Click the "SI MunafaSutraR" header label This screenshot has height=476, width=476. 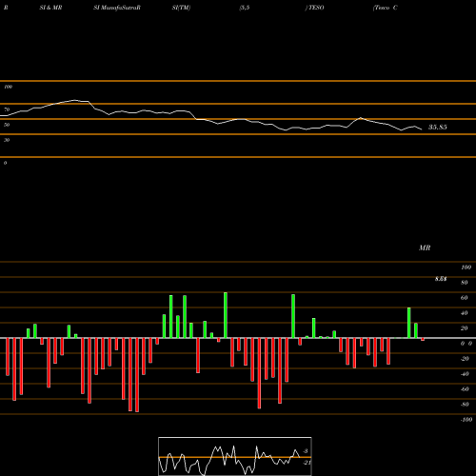tap(117, 8)
